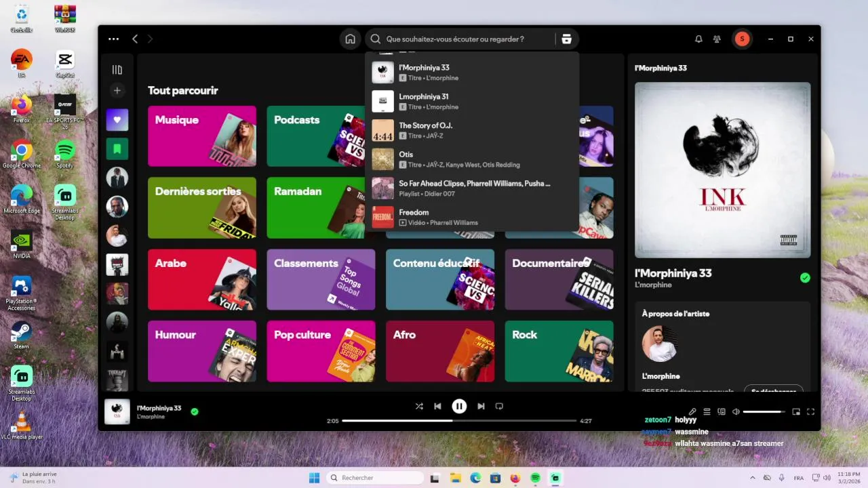Open Firefox desktop shortcut

point(22,109)
